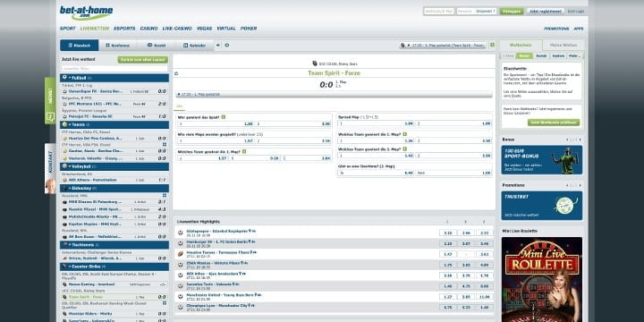644x322 pixels.
Task: Click the house icon above the match score
Action: tap(176, 73)
